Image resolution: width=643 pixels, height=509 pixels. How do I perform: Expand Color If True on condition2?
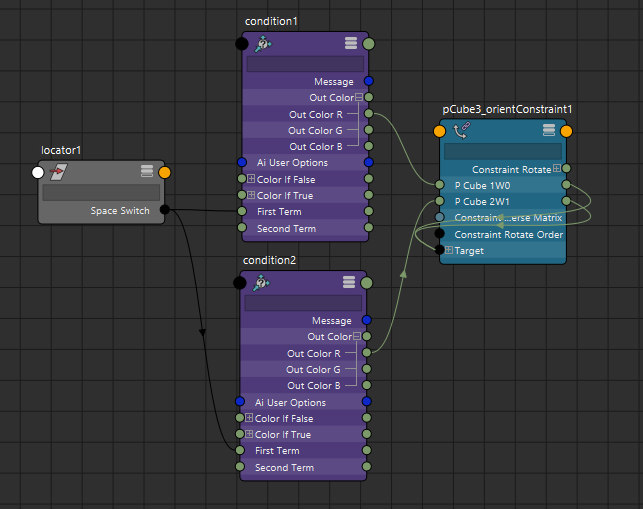[x=249, y=435]
